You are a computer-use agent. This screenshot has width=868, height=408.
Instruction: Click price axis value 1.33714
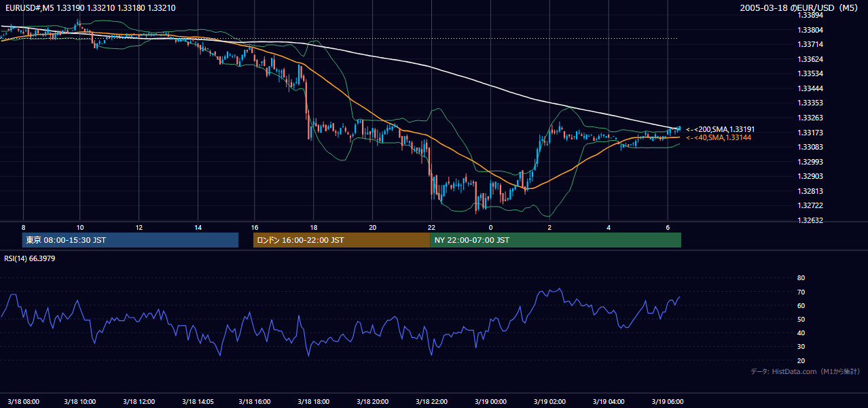tap(810, 44)
